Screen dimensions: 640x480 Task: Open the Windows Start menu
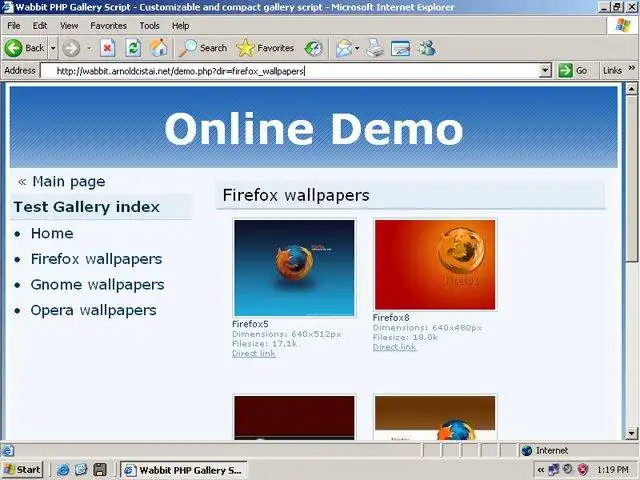coord(22,470)
